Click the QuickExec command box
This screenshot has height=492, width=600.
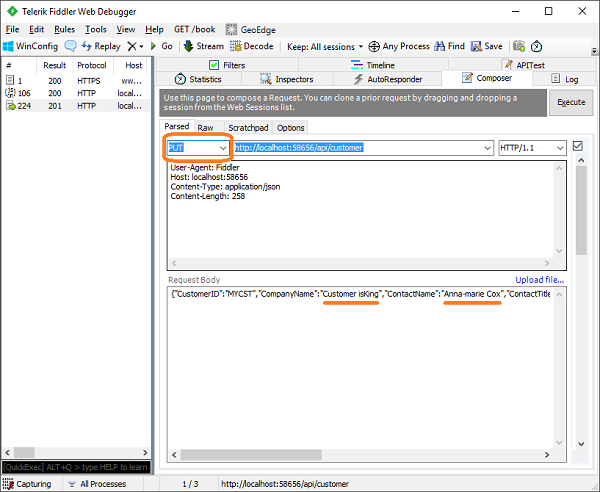tap(76, 467)
